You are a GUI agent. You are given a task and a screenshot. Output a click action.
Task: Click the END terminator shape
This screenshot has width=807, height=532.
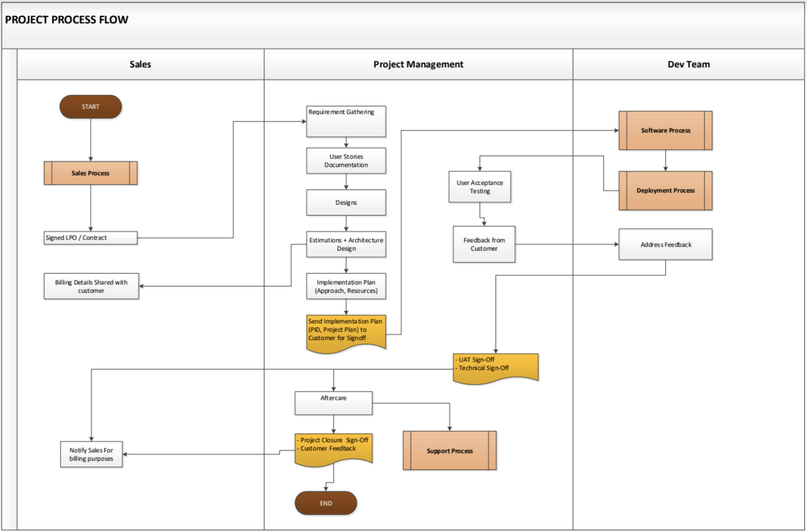point(326,503)
